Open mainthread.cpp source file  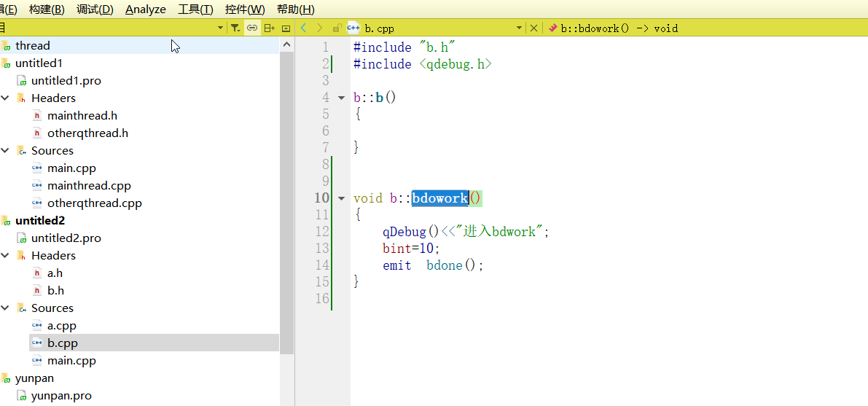click(x=89, y=186)
